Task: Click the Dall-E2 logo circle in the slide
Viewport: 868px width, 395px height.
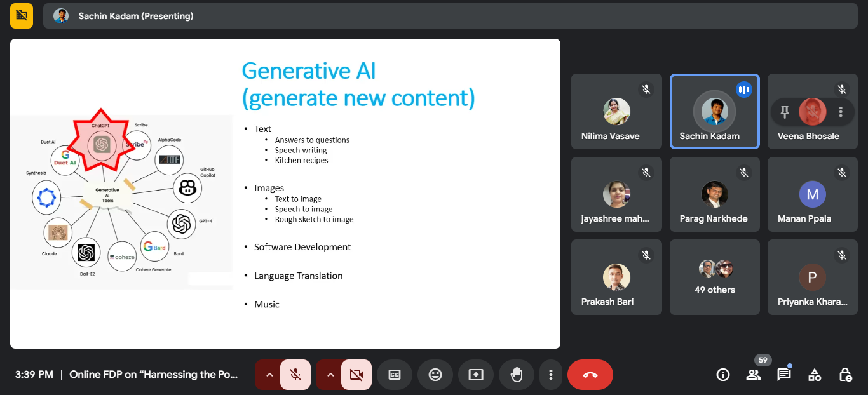Action: click(86, 253)
